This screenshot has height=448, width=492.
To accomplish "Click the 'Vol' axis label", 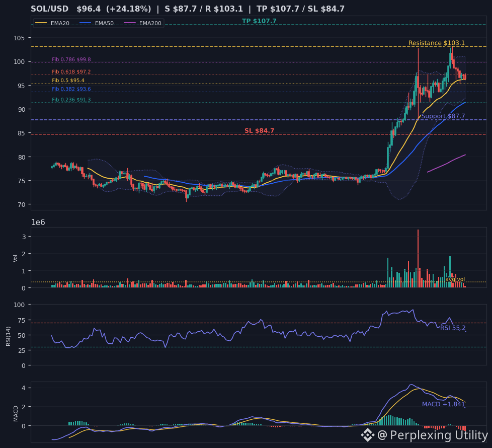I will click(x=16, y=258).
